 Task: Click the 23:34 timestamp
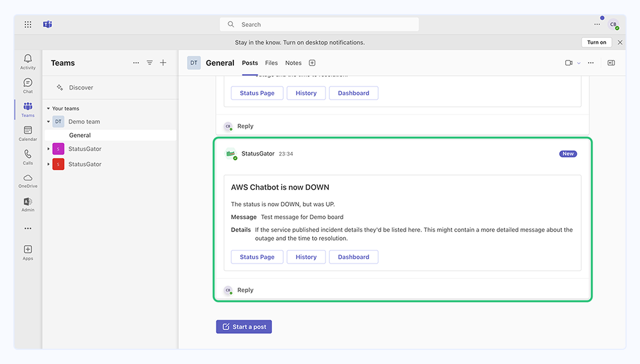point(286,154)
